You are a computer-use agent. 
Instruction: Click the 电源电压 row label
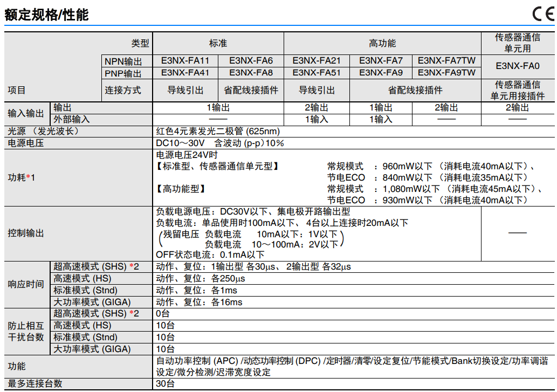[x=26, y=143]
